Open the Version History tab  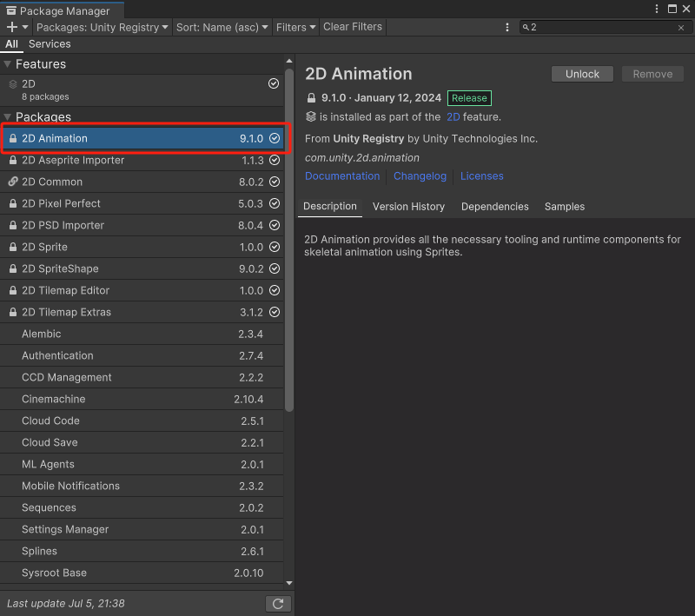click(408, 207)
